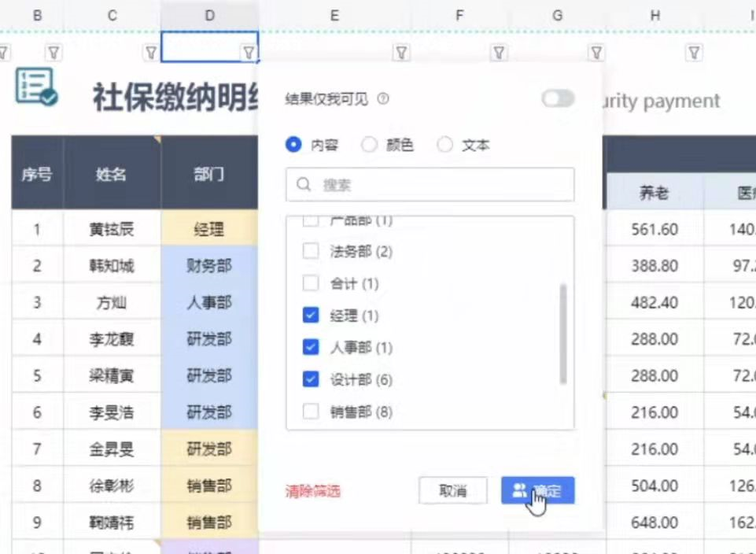Open the filter icon in column E
The width and height of the screenshot is (756, 554).
point(401,53)
